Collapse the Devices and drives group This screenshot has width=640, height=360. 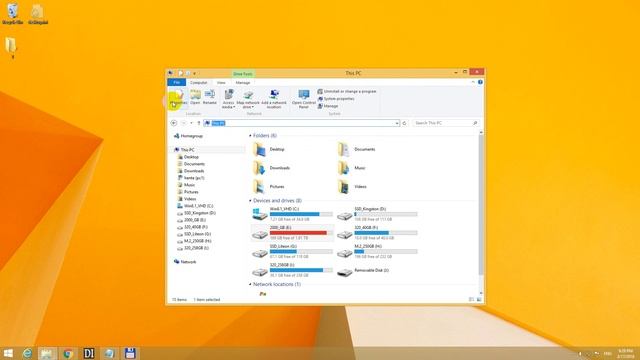250,201
